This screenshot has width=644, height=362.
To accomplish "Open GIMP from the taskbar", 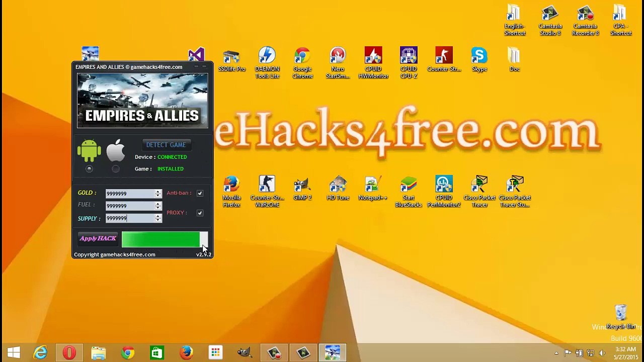I will (245, 353).
